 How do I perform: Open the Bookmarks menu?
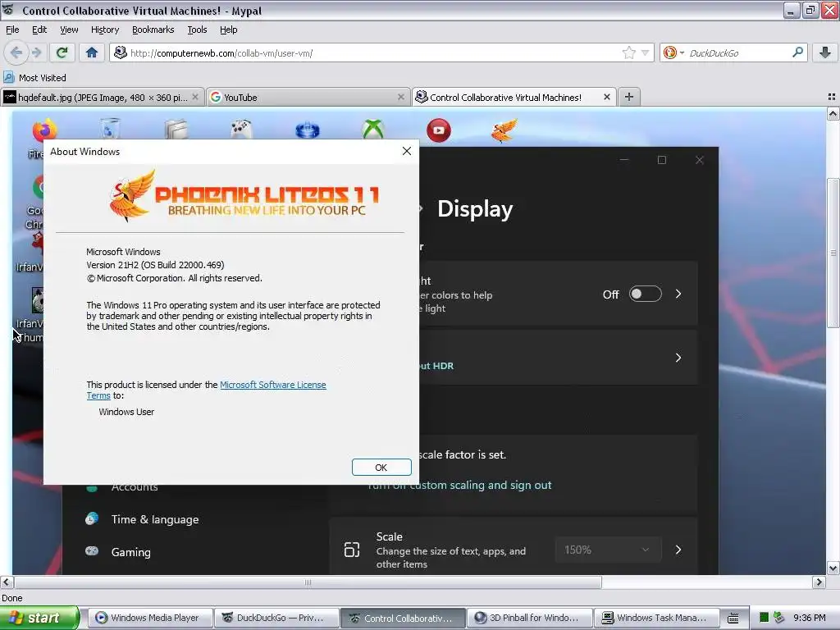(153, 30)
